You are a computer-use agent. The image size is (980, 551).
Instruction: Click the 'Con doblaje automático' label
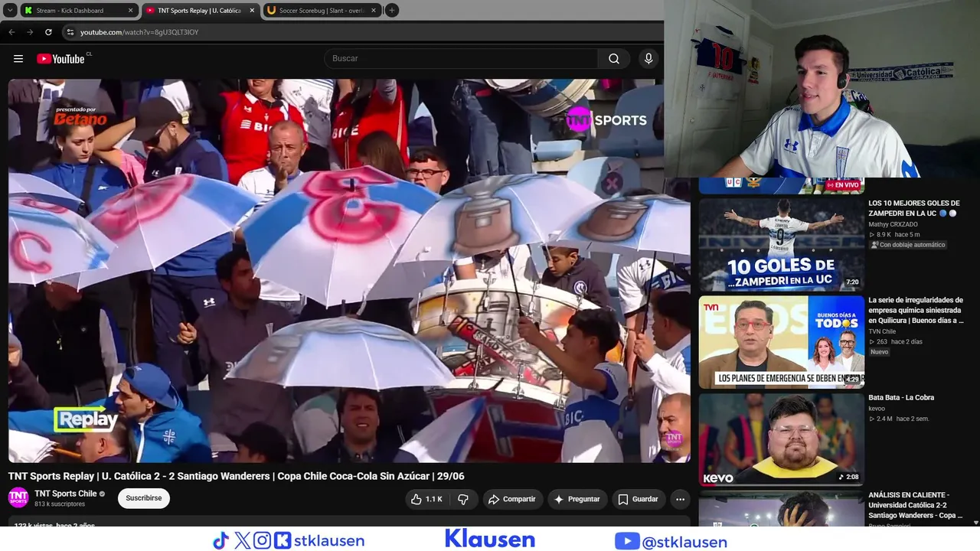(x=908, y=245)
